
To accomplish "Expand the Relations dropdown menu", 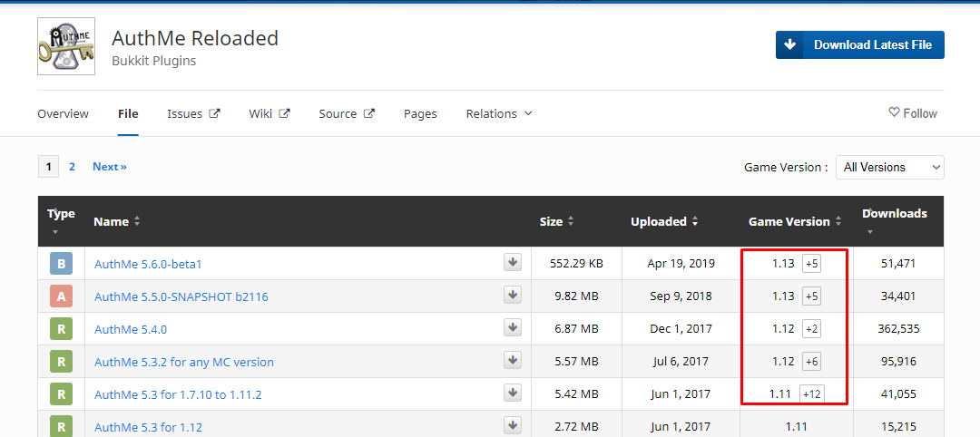I will click(x=499, y=113).
